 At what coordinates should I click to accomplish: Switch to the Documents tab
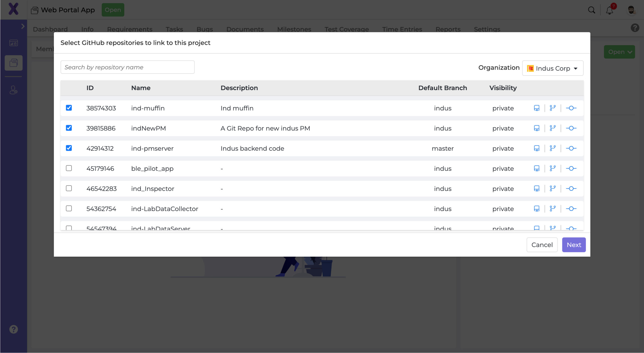click(x=245, y=29)
